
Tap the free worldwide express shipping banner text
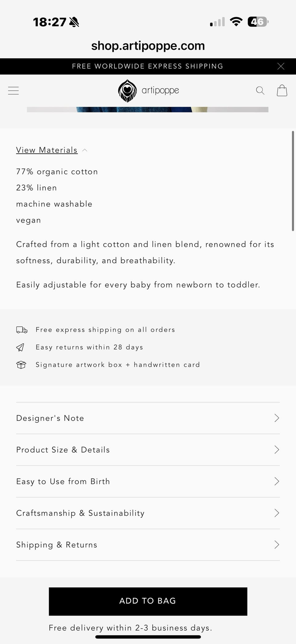click(147, 66)
